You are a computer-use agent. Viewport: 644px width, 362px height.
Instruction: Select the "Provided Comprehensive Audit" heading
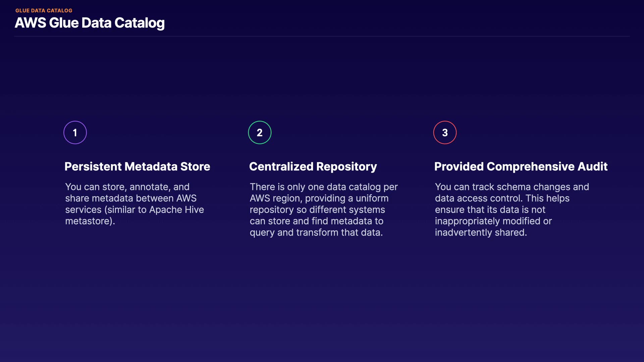tap(521, 167)
